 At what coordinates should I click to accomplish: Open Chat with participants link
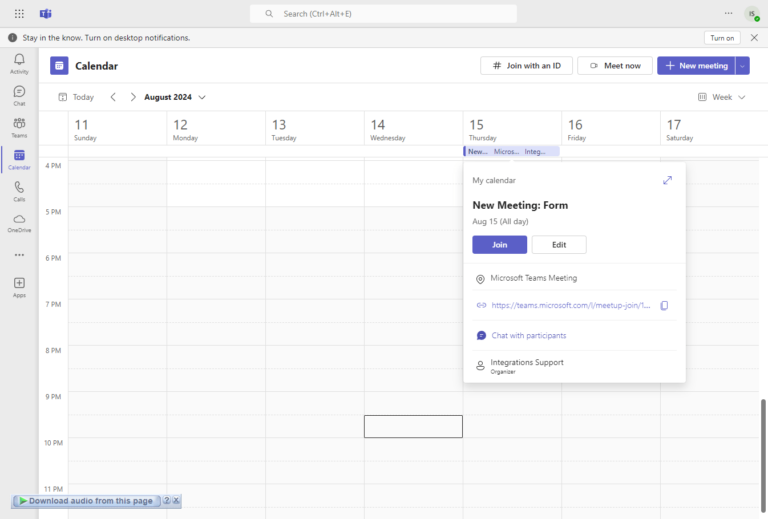[528, 336]
